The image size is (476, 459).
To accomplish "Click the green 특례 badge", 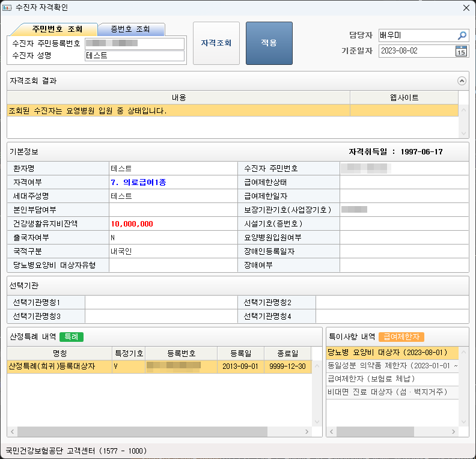I will tap(72, 337).
